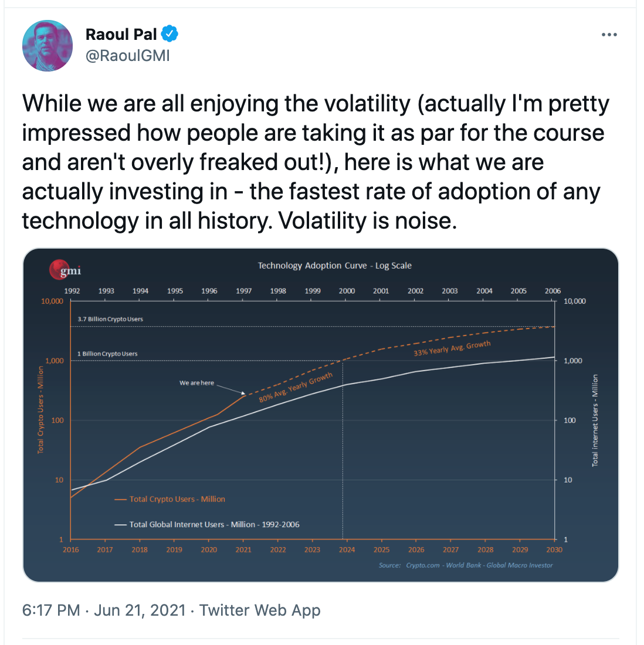This screenshot has width=644, height=645.
Task: Click the red gmi logo in chart
Action: 65,270
